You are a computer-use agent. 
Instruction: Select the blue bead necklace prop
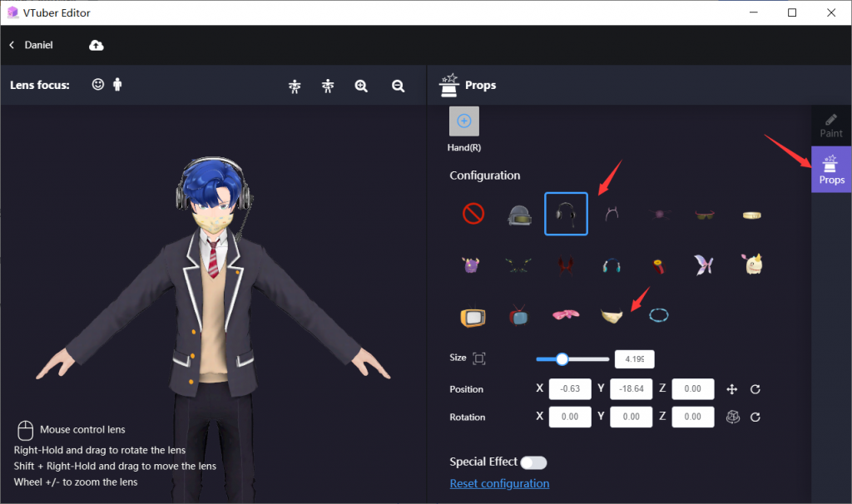click(x=659, y=315)
